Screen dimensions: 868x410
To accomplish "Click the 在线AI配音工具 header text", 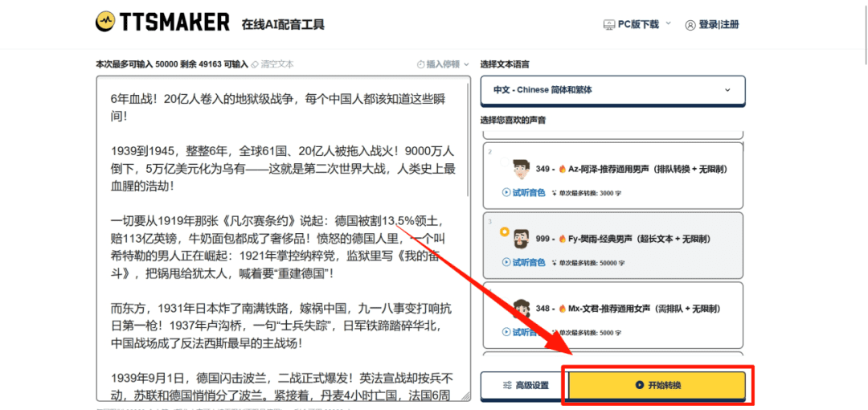I will pos(283,24).
